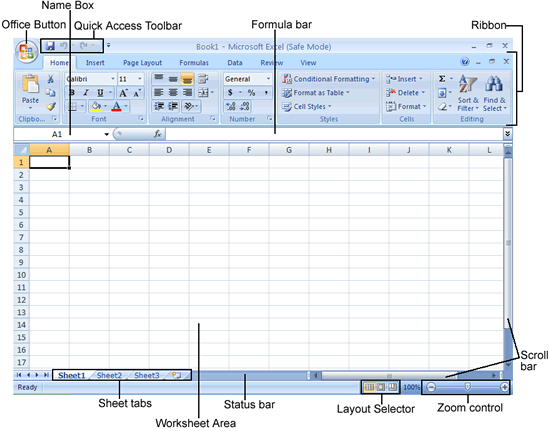Open the General number format dropdown

tap(268, 79)
